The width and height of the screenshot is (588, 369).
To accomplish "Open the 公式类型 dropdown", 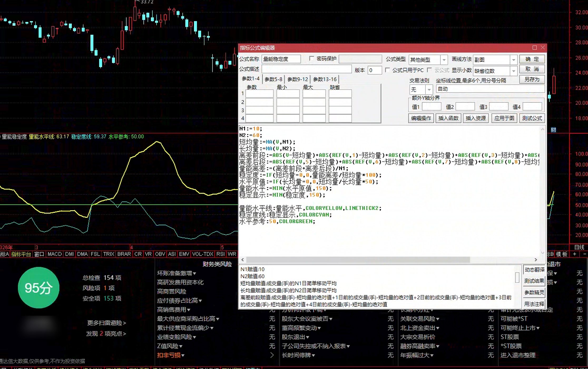I will click(444, 60).
